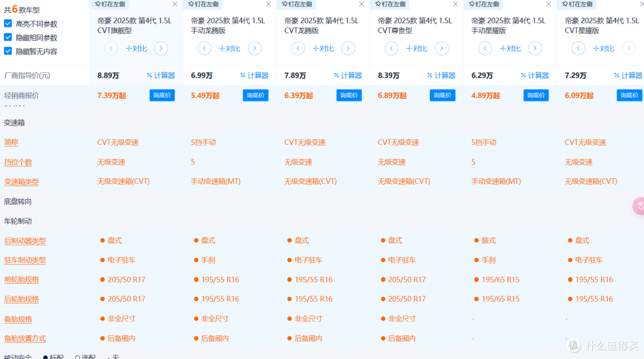
Task: Add CVT尊贵型 to 对比
Action: 416,48
